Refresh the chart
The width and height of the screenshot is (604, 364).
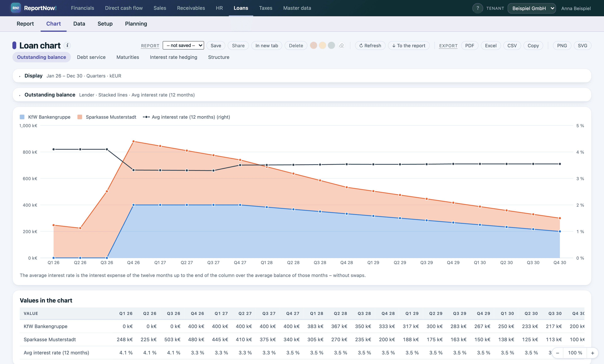(370, 46)
